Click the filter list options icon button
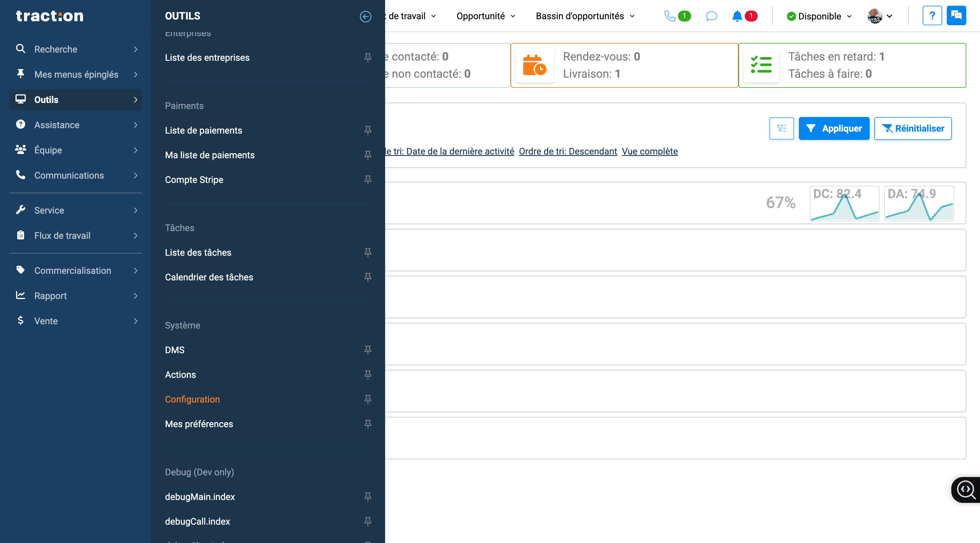 (781, 129)
